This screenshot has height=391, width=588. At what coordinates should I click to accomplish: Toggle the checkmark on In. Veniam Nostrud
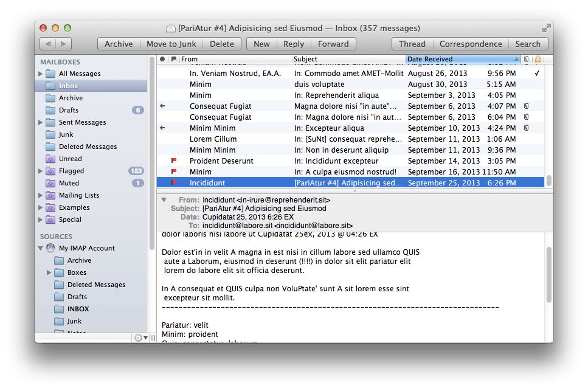536,73
